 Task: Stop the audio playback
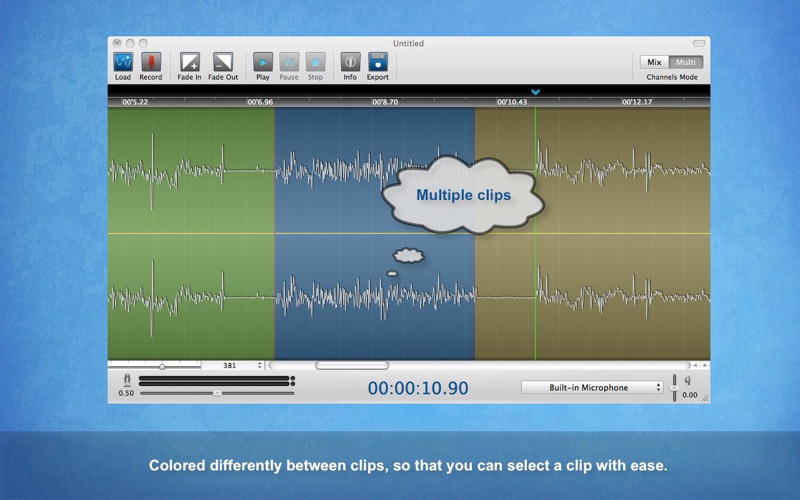tap(315, 62)
